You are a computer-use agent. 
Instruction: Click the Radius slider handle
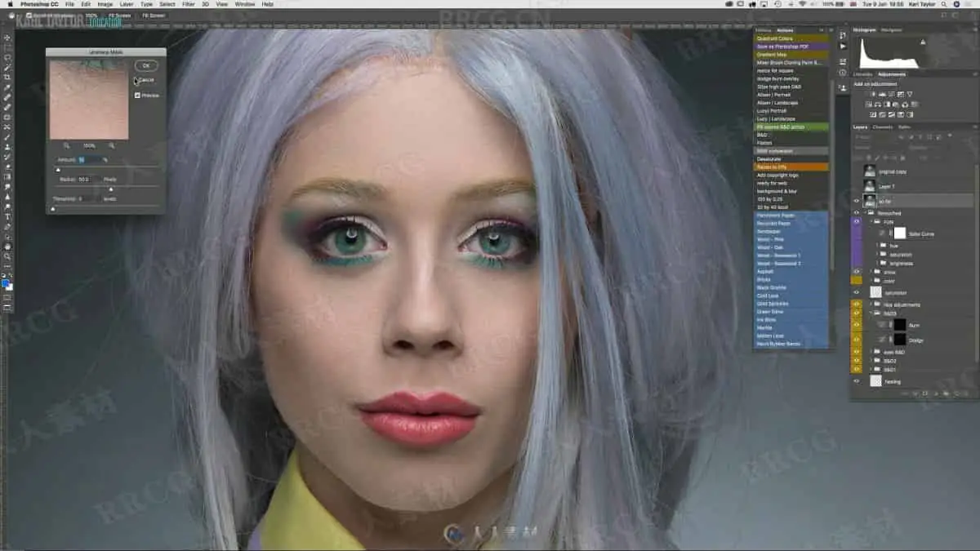point(111,189)
